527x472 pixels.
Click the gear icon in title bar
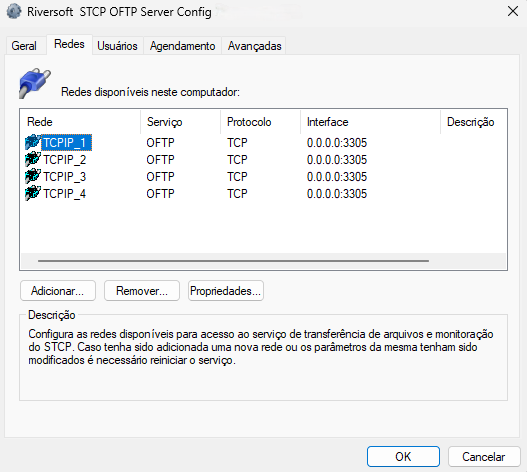14,12
